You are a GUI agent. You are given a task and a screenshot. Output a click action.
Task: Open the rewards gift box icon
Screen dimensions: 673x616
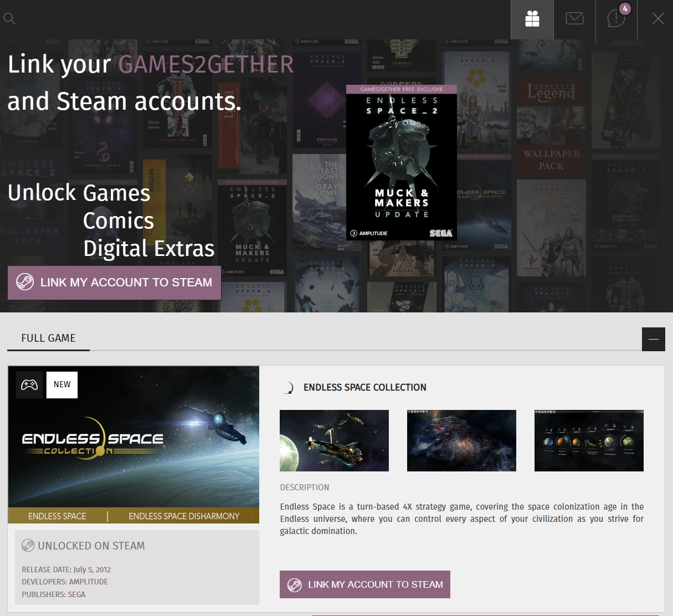pyautogui.click(x=532, y=19)
